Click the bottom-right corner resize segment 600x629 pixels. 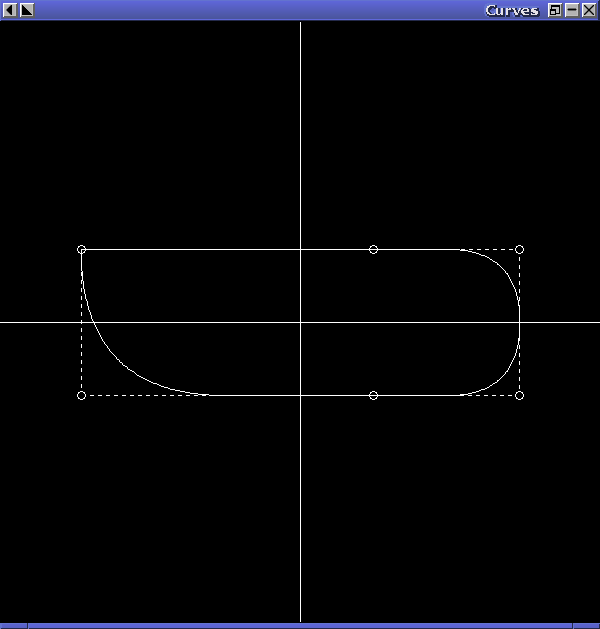click(x=586, y=626)
